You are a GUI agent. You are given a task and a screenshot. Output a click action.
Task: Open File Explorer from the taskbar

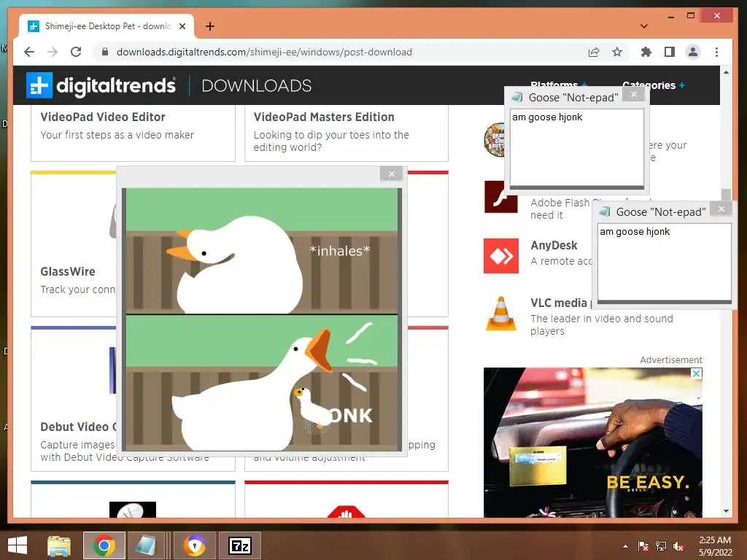(x=59, y=545)
